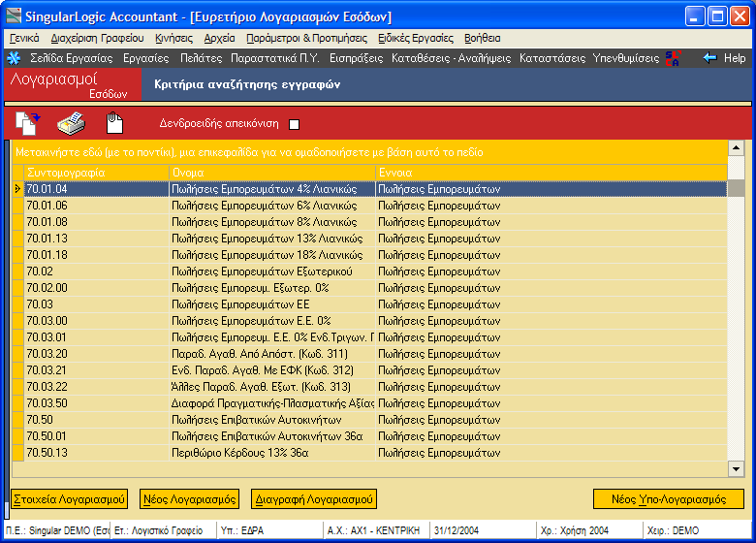The image size is (756, 543).
Task: Click the Help link
Action: pos(735,58)
